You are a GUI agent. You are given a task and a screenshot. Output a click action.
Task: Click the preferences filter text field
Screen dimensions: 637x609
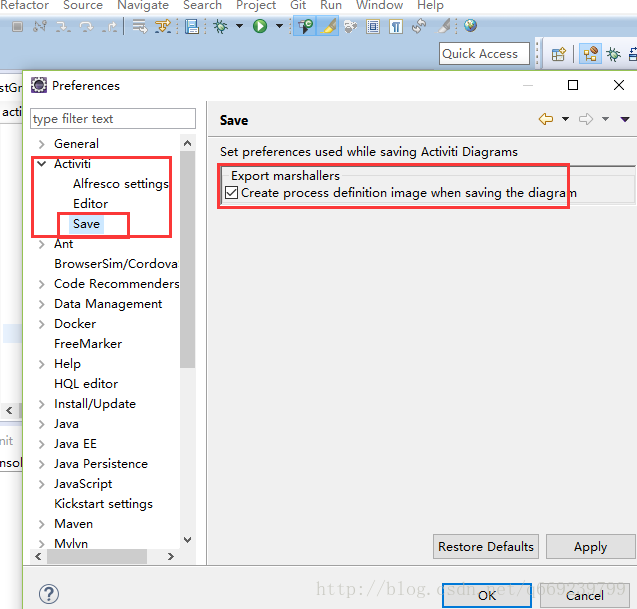tap(113, 119)
